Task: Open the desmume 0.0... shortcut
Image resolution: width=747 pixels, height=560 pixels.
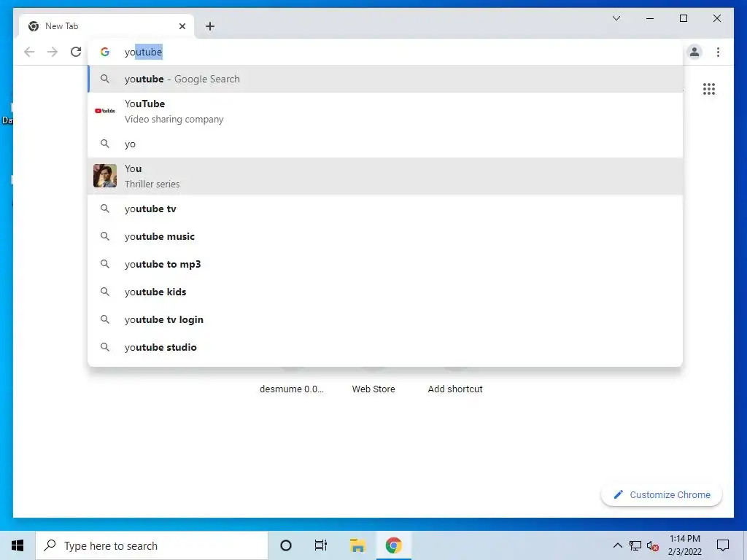Action: (292, 389)
